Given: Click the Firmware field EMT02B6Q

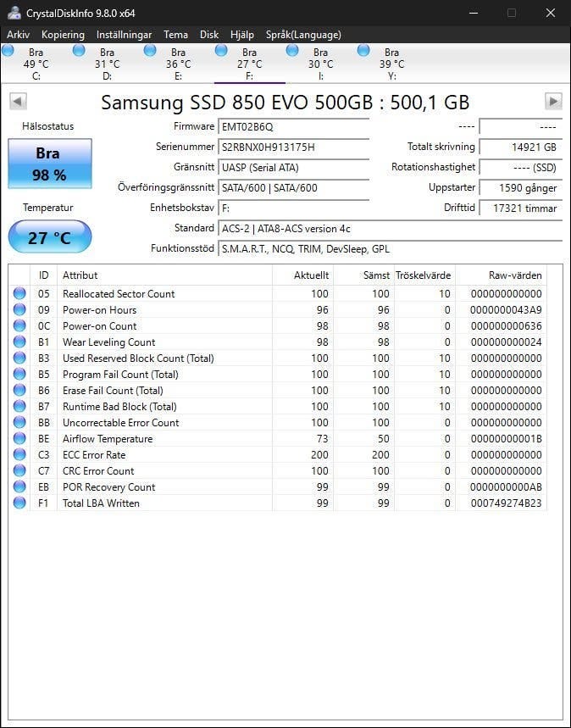Looking at the screenshot, I should 293,127.
